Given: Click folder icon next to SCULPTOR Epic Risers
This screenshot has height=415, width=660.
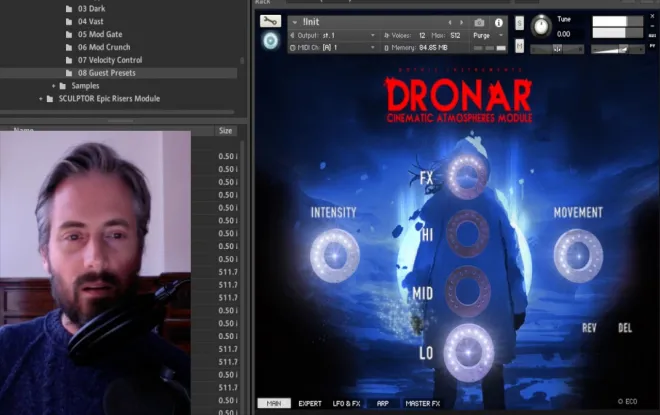Looking at the screenshot, I should coord(50,99).
